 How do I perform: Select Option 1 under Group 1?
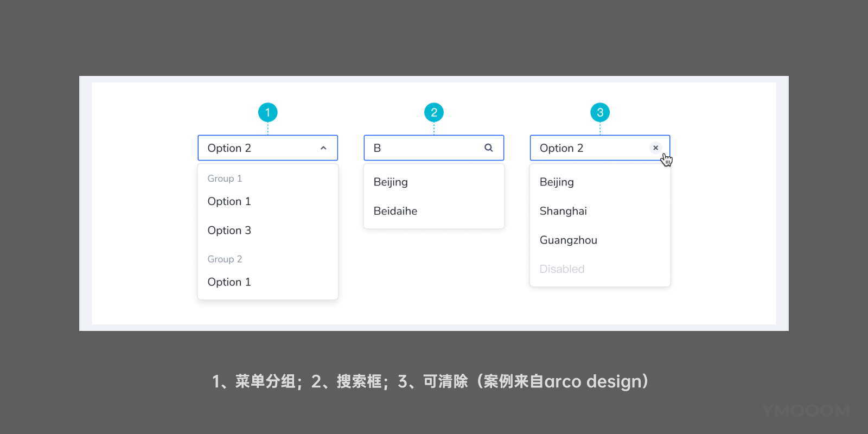tap(229, 201)
